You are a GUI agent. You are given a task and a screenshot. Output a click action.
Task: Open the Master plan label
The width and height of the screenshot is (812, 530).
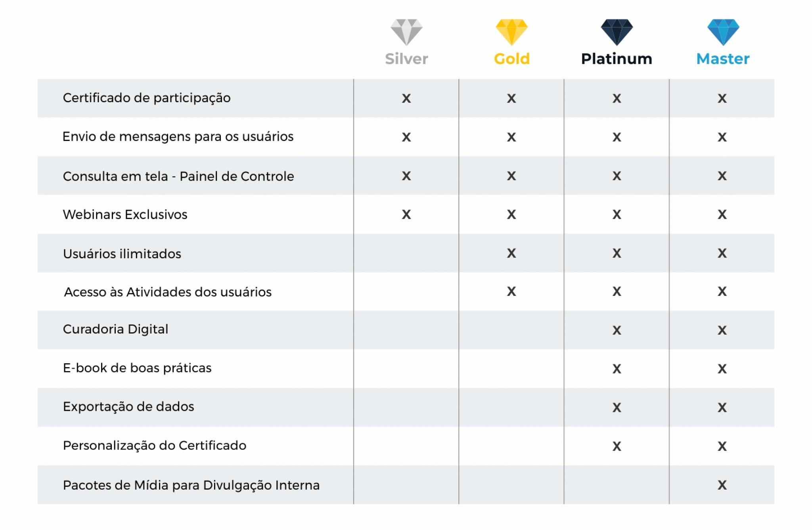pos(723,59)
